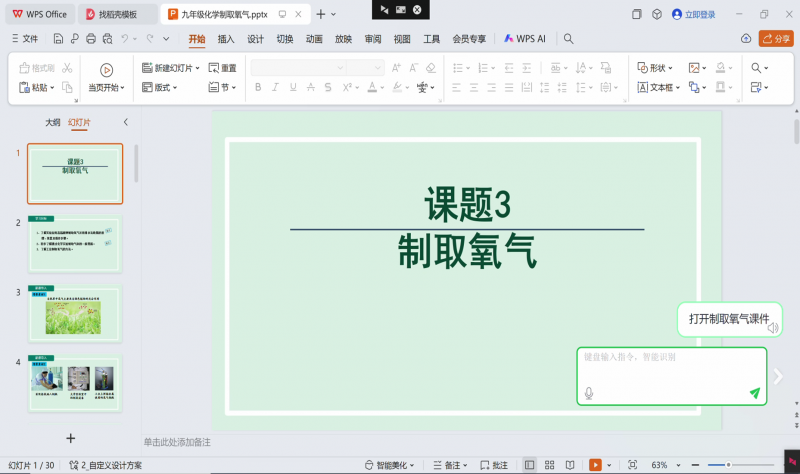The height and width of the screenshot is (474, 800).
Task: Open the 插入 ribbon tab
Action: click(226, 39)
